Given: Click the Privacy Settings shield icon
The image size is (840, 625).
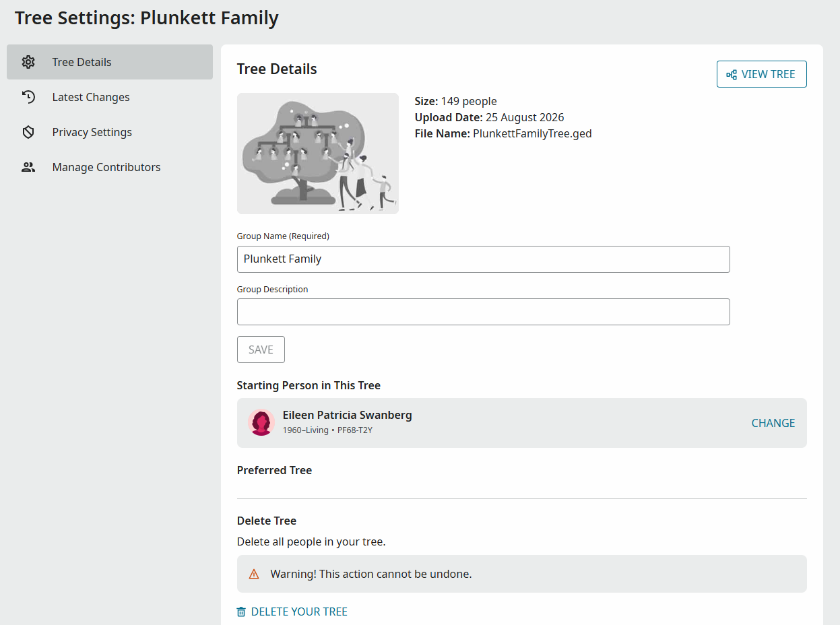Looking at the screenshot, I should pos(28,132).
